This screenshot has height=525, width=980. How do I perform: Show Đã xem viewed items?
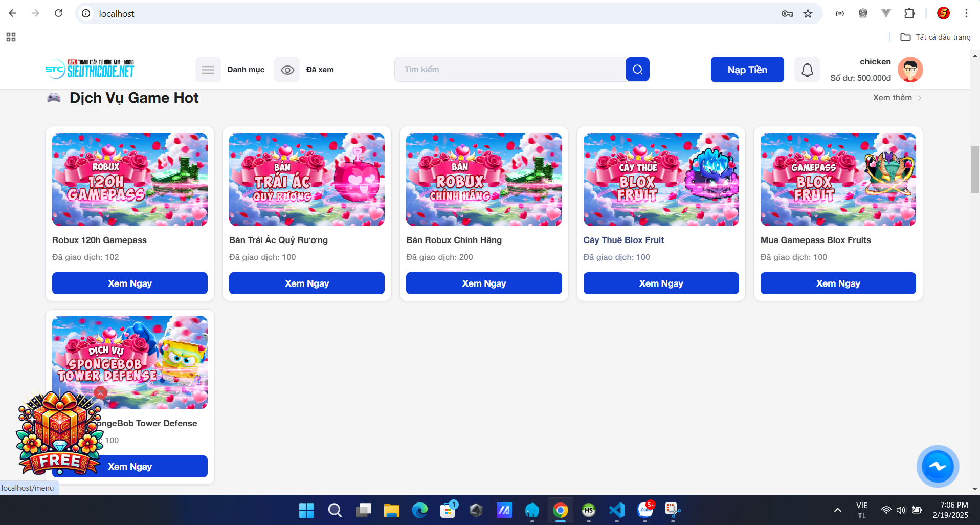pos(287,70)
